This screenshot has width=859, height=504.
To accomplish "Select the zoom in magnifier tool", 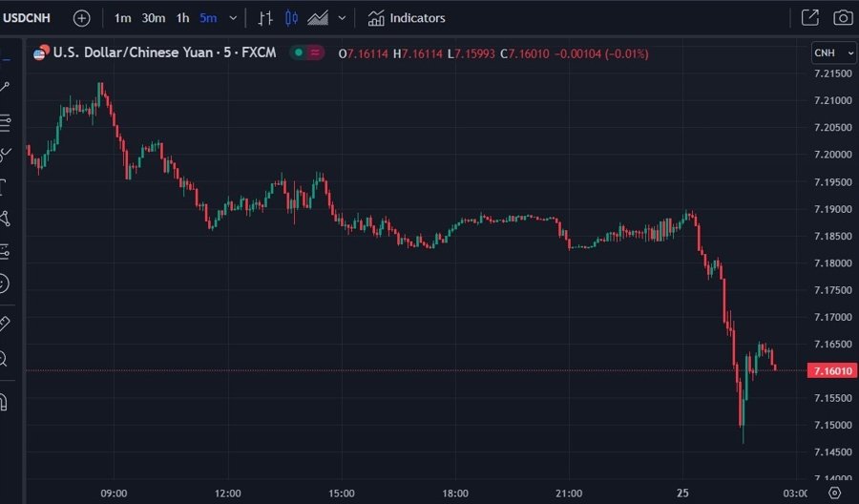I will (5, 359).
